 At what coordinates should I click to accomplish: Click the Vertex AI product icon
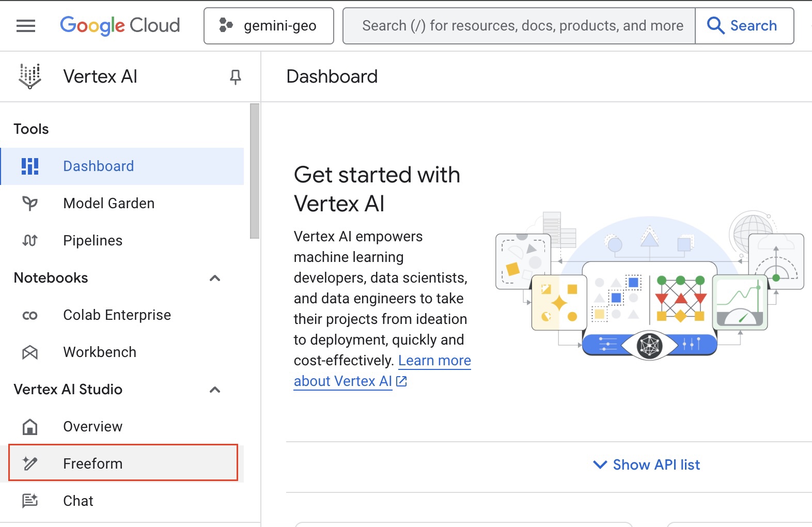[30, 76]
